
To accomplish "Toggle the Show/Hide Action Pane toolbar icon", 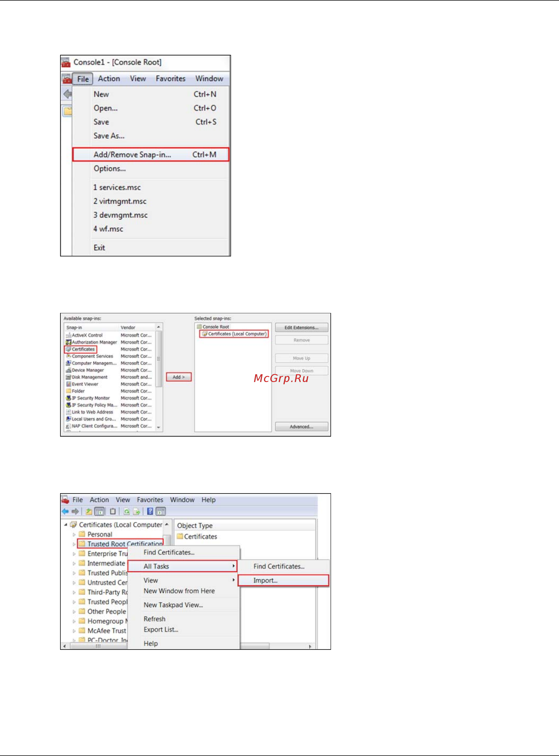I will pos(161,511).
